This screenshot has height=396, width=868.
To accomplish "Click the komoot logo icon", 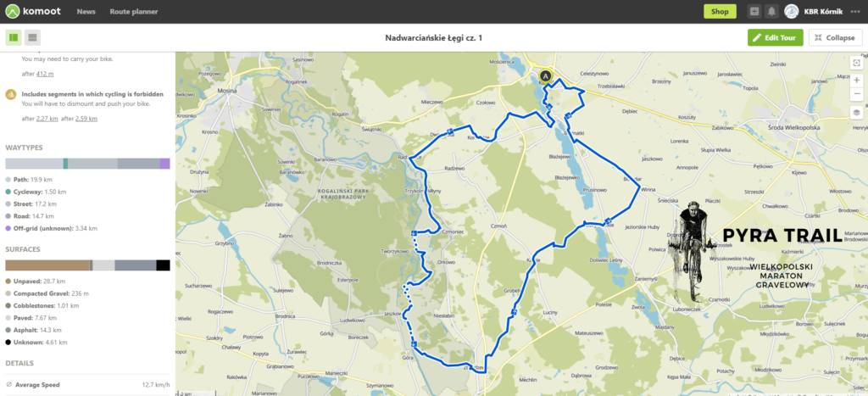I will (12, 11).
